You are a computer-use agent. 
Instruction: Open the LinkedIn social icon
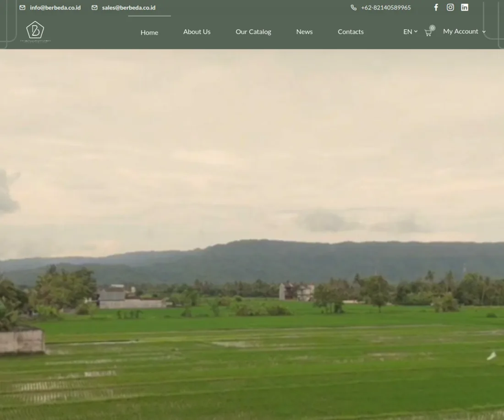(465, 7)
